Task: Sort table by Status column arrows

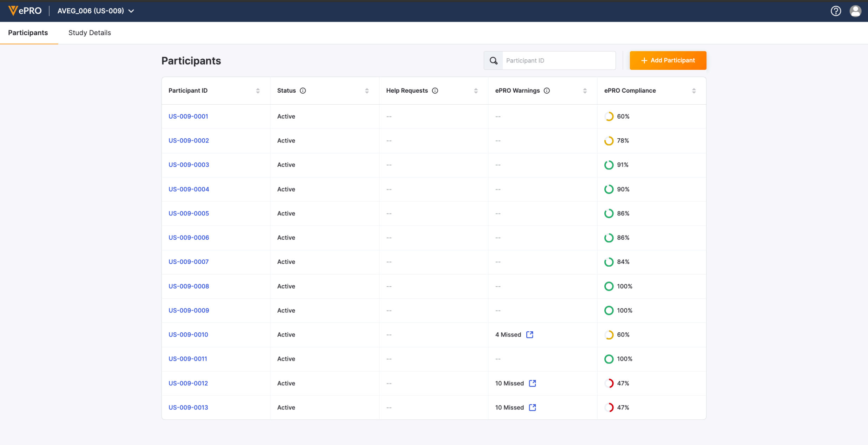Action: click(367, 91)
